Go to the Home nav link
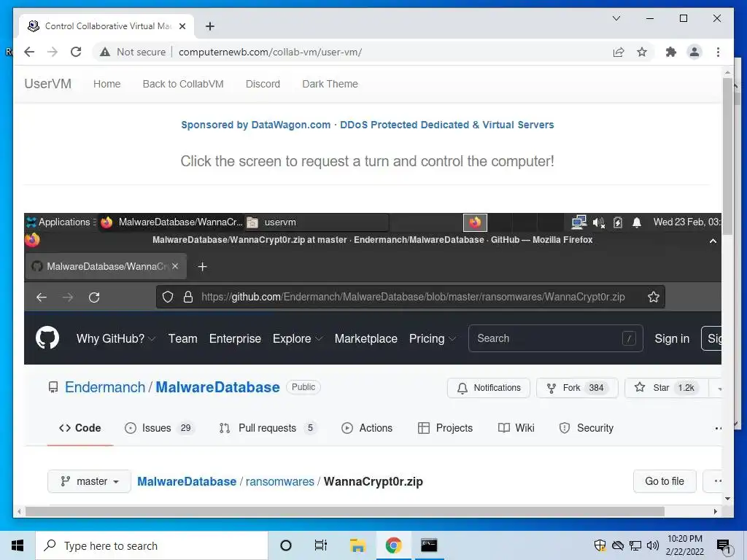 point(107,84)
